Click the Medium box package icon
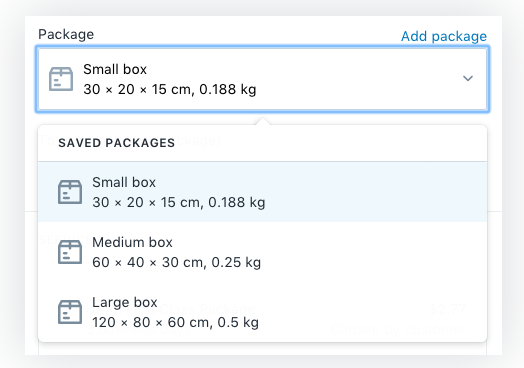 (x=70, y=252)
